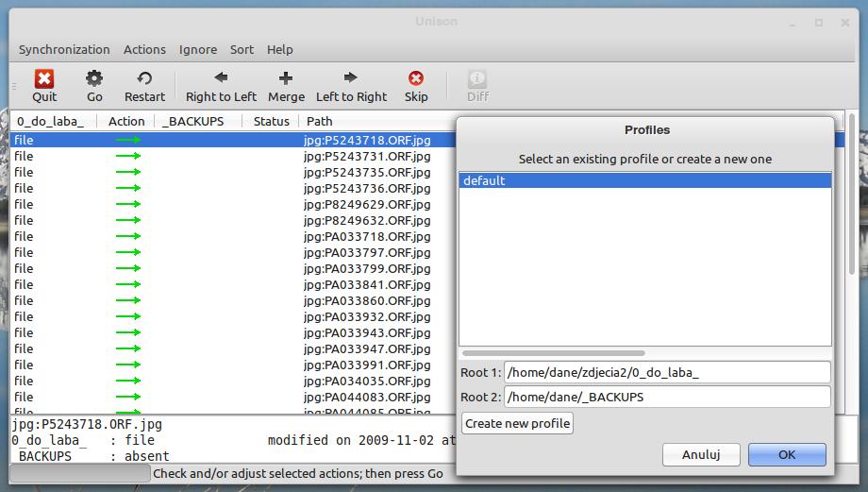Click the 0_do_laba_ column header
The image size is (868, 492).
[53, 121]
